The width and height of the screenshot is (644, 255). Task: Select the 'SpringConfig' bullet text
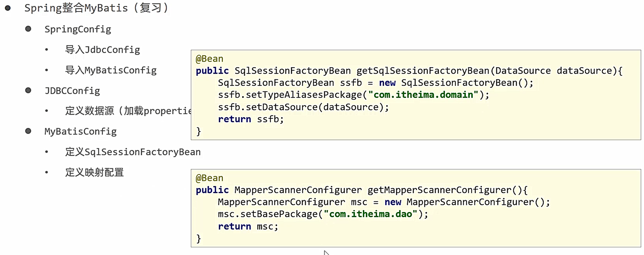coord(78,29)
